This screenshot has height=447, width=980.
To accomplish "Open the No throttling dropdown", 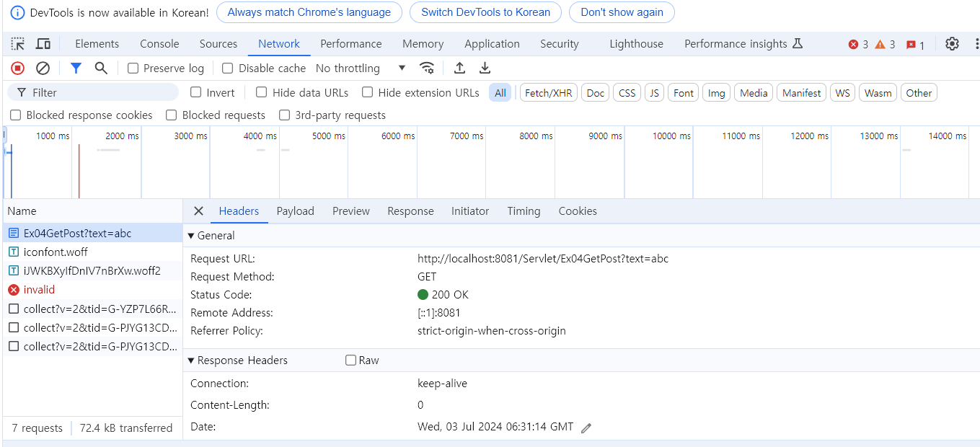I will [361, 68].
